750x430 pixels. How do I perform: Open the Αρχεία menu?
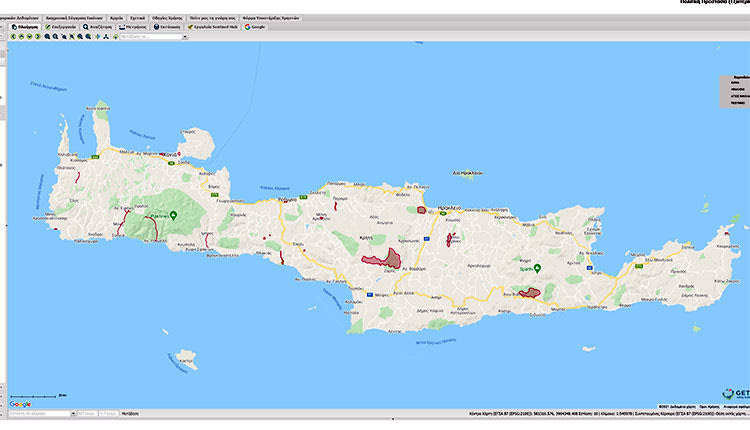[116, 18]
